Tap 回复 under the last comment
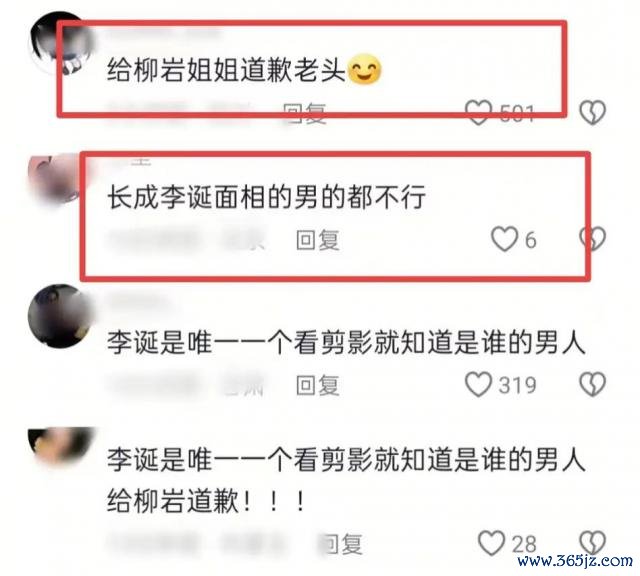Screen dimensions: 640x576 341,544
